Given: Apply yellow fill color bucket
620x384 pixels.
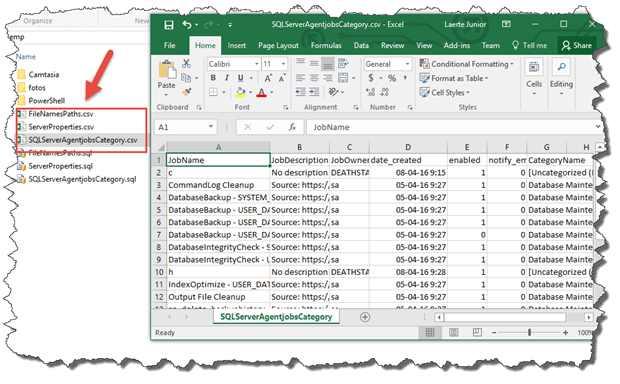Looking at the screenshot, I should tap(240, 92).
